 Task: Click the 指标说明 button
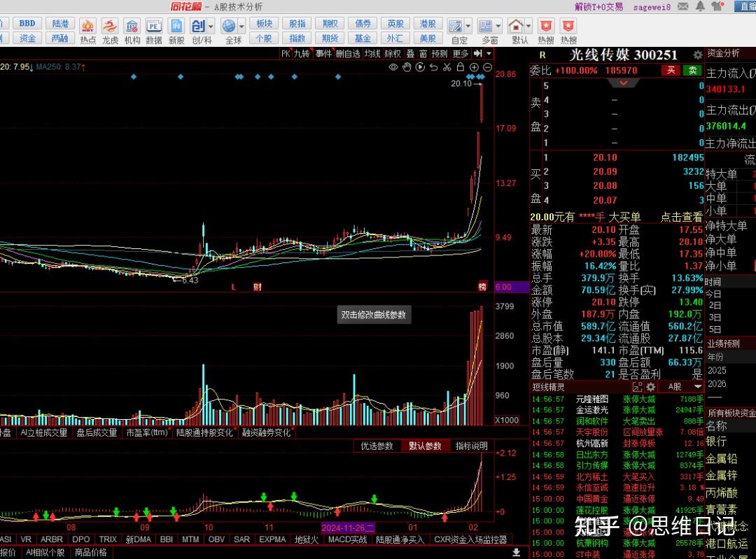pos(472,446)
